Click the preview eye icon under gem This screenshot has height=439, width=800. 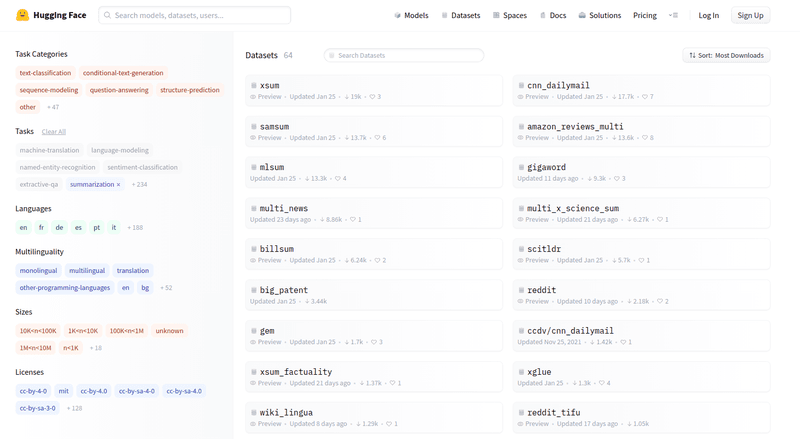[253, 342]
